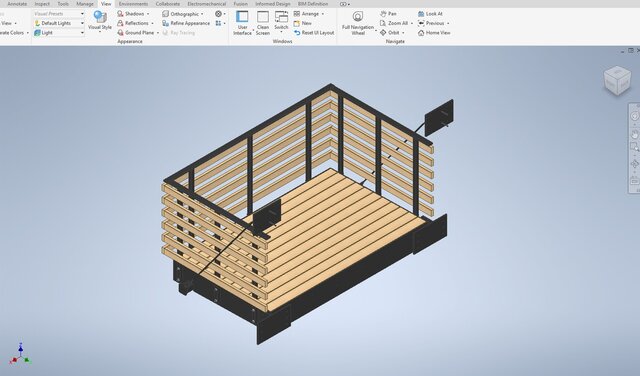The width and height of the screenshot is (640, 376).
Task: Expand the Arrange dropdown arrow
Action: click(x=322, y=14)
